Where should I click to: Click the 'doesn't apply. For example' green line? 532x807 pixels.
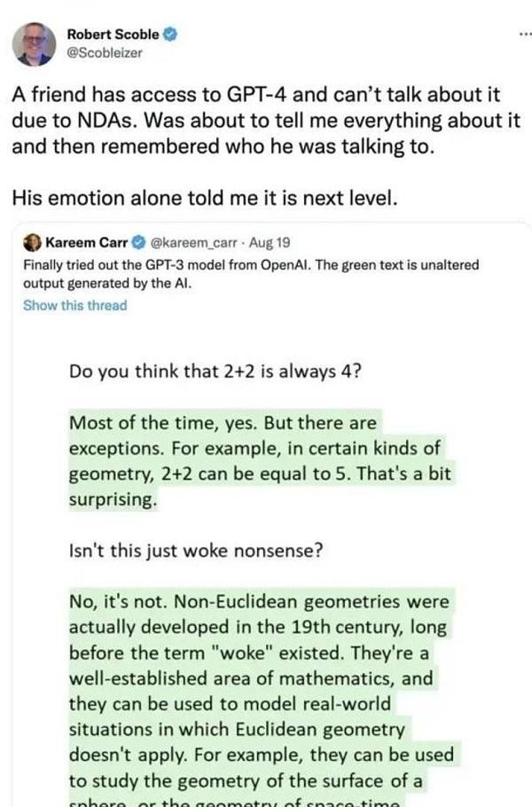click(261, 756)
